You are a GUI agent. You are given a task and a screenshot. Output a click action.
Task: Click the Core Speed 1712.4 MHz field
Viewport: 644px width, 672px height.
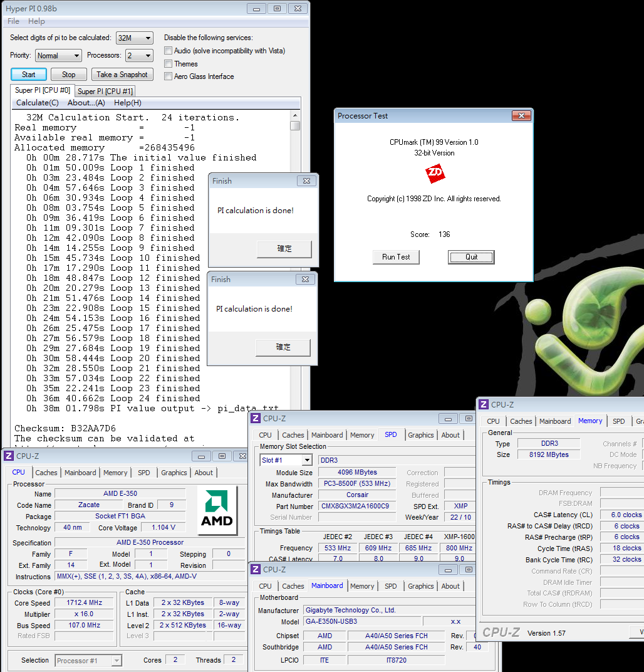(85, 602)
